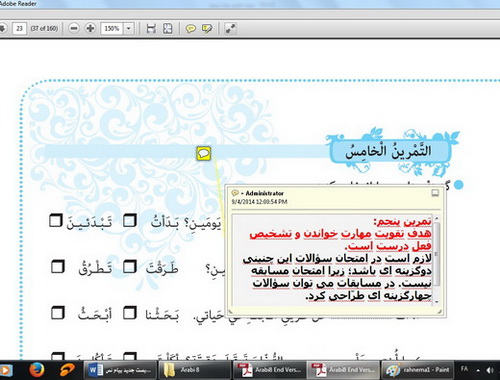Screen dimensions: 500x380
Task: Check the box beside أَبحَثُ
Action: [58, 313]
